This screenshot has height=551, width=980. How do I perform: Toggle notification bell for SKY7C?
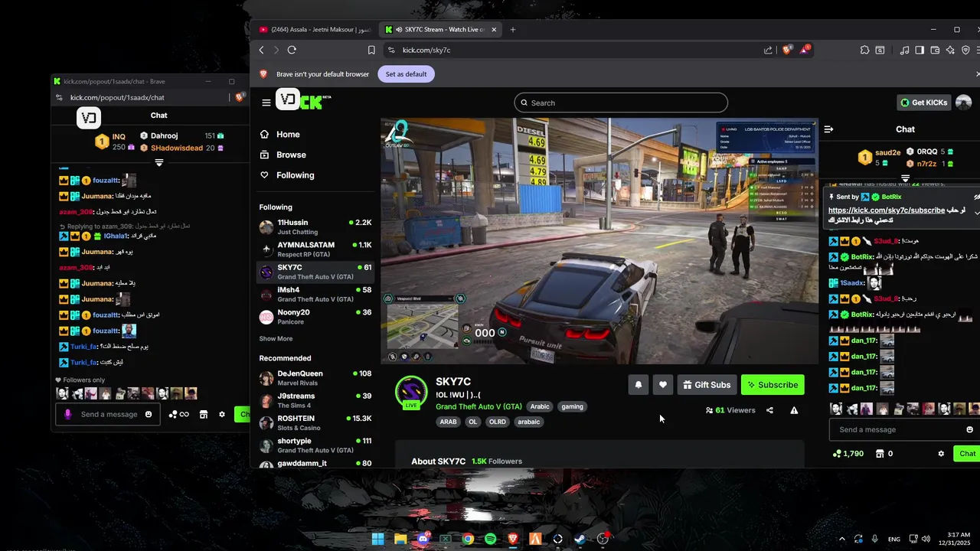639,385
